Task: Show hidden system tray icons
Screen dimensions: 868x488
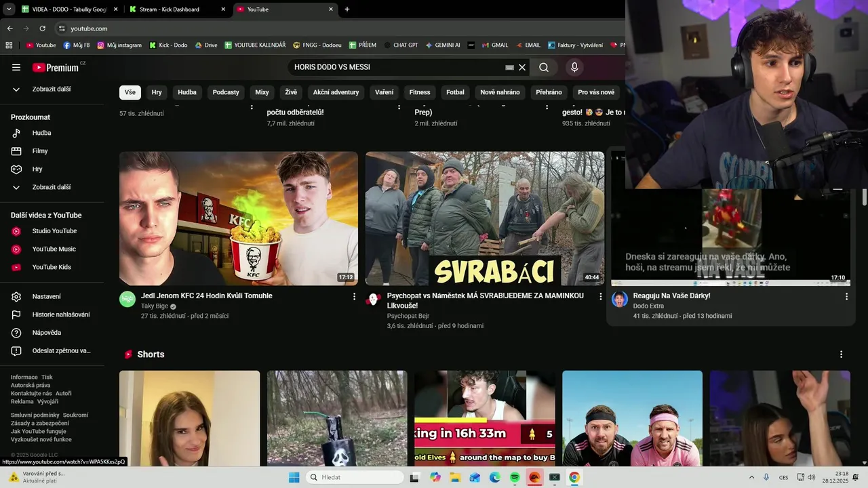Action: tap(751, 477)
